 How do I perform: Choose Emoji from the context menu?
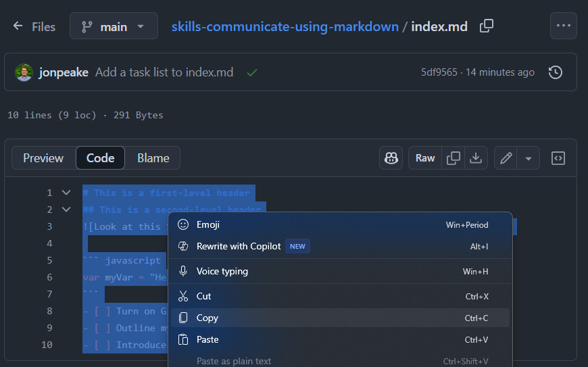click(x=340, y=224)
